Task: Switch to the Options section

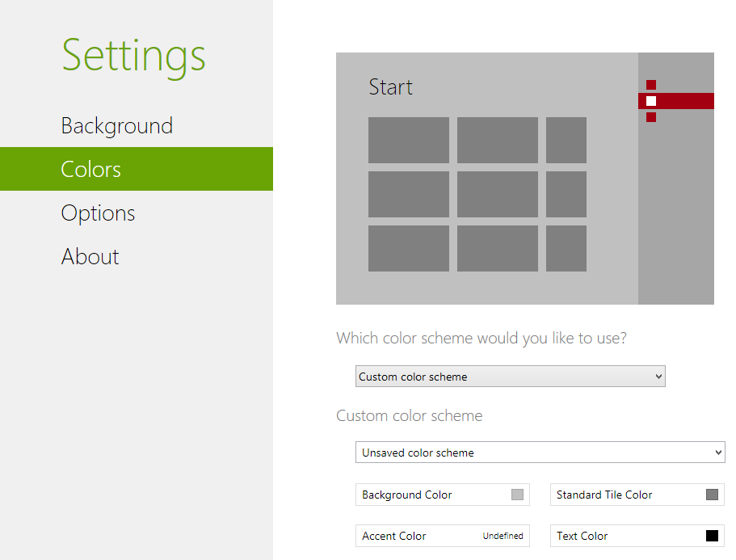Action: (97, 213)
